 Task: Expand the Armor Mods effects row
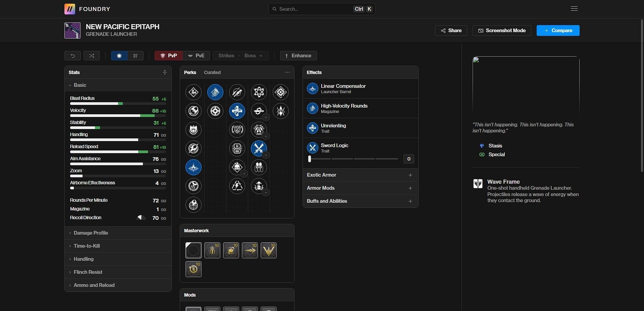(x=361, y=188)
